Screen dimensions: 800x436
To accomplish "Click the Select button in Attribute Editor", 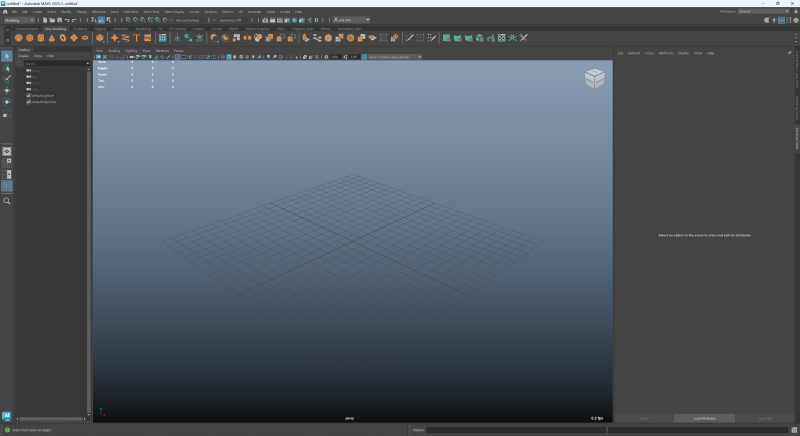I will pyautogui.click(x=644, y=418).
